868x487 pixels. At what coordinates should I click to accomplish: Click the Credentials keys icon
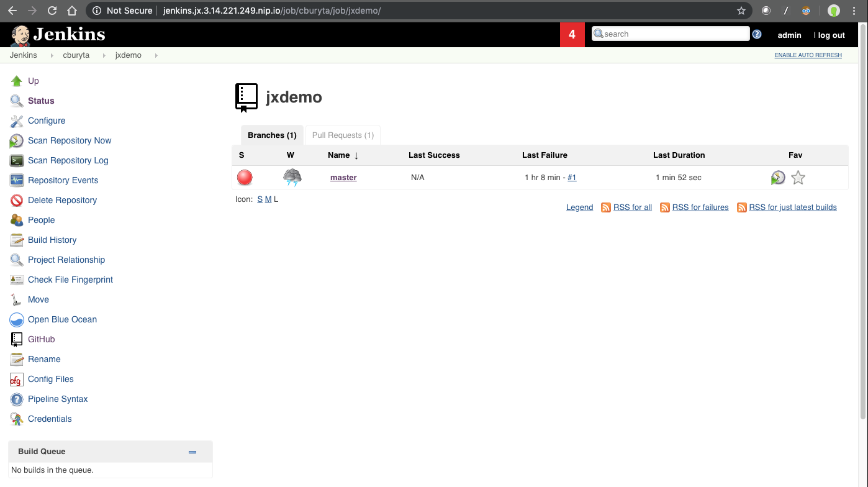tap(17, 419)
